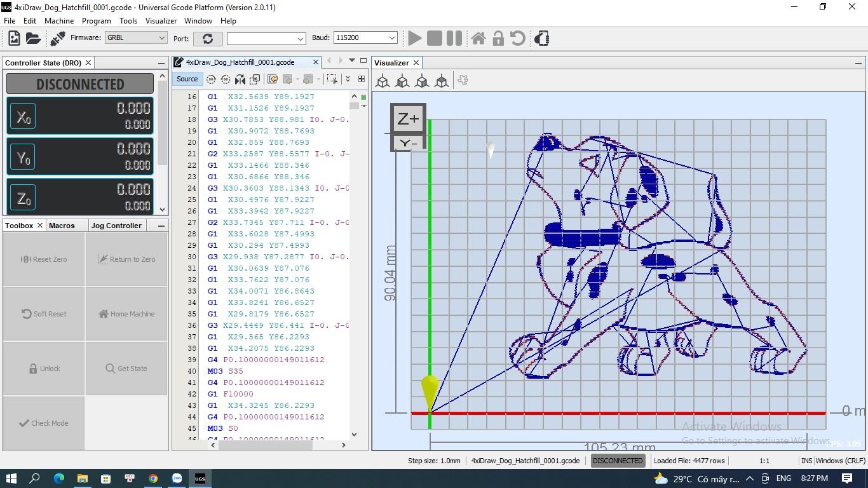
Task: Open the Window menu
Action: (x=198, y=21)
